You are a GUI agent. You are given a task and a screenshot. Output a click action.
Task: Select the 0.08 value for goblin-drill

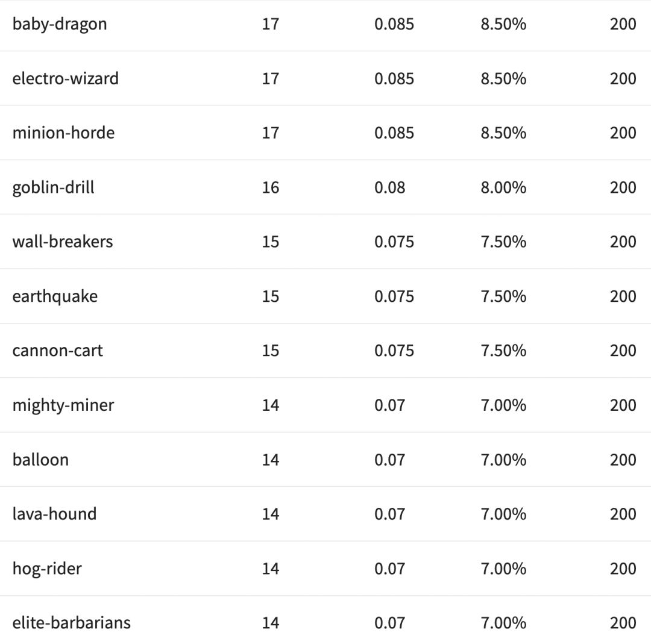(x=389, y=187)
